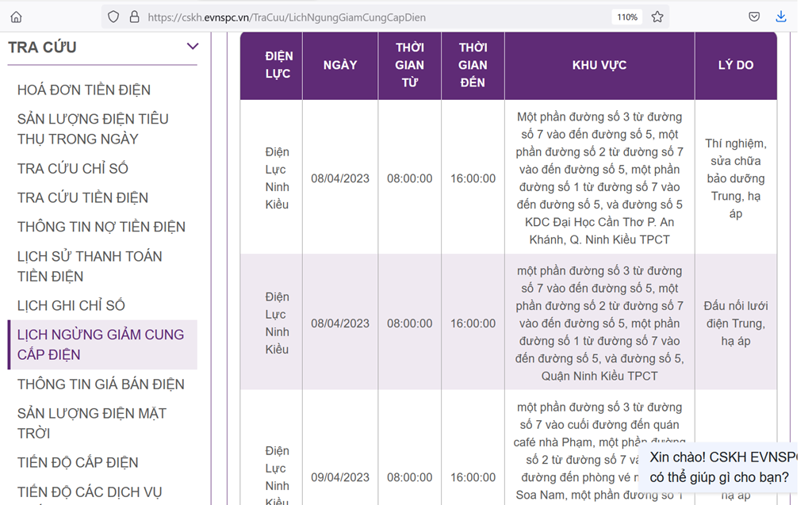
Task: Open the Pocket save icon
Action: [x=754, y=17]
